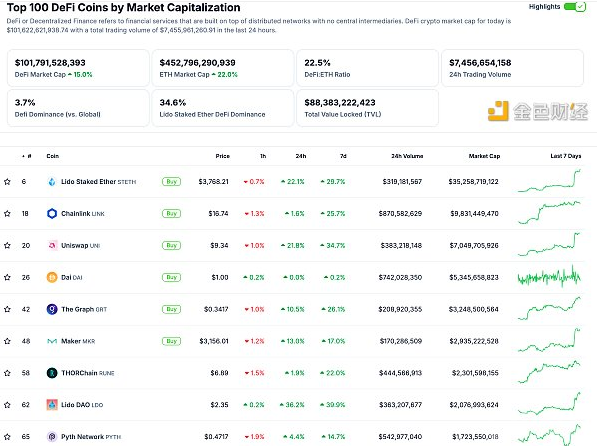The height and width of the screenshot is (446, 597).
Task: Click Lido DAO 24h change 36.2%
Action: pos(292,405)
